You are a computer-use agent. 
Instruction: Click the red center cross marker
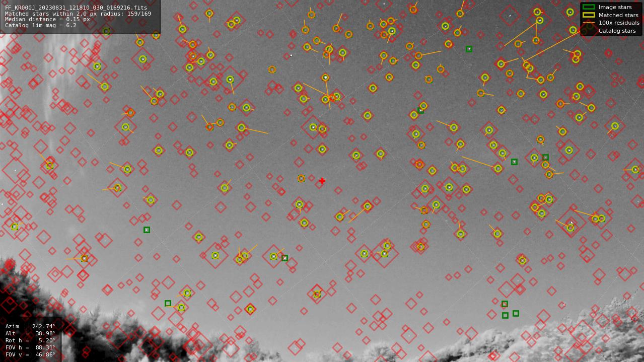tap(322, 181)
